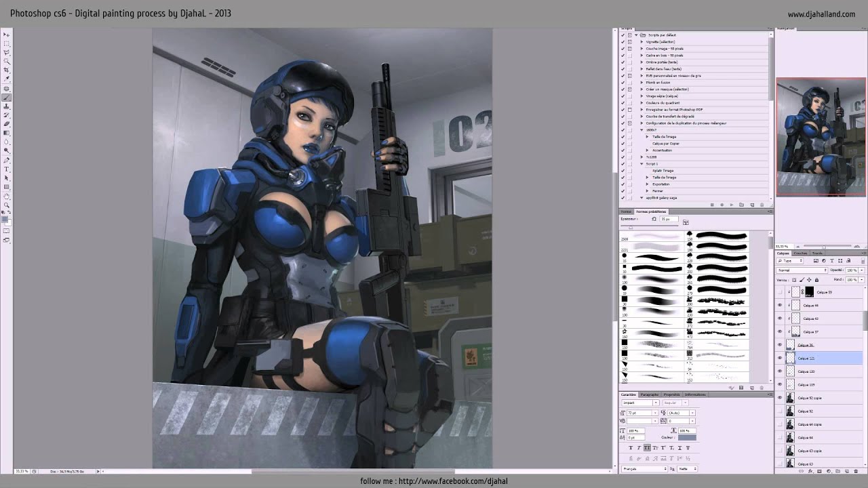Switch to the Propriétés tab
The height and width of the screenshot is (488, 868).
coord(672,394)
